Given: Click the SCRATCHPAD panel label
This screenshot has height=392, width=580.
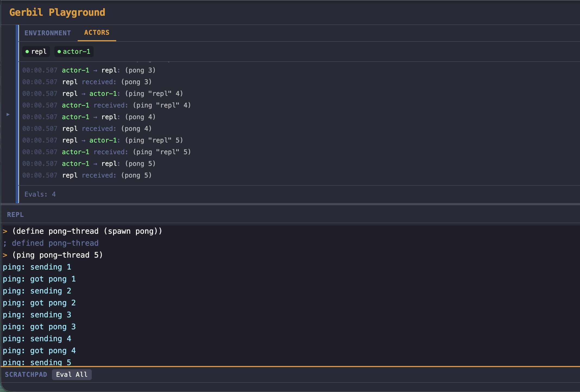Looking at the screenshot, I should [x=26, y=375].
